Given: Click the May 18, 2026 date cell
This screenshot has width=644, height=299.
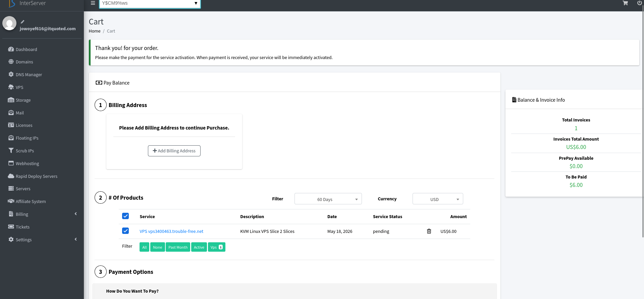Looking at the screenshot, I should 340,231.
